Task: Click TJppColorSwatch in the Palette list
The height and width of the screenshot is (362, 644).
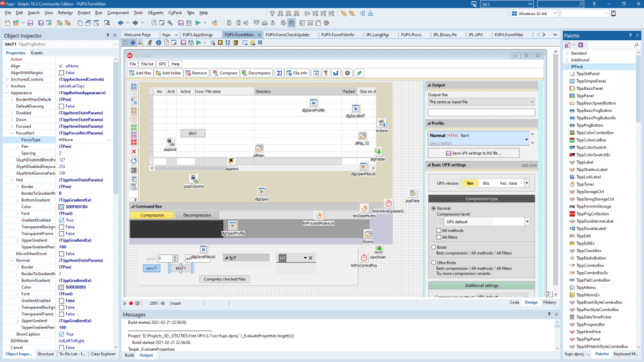Action: [x=592, y=146]
